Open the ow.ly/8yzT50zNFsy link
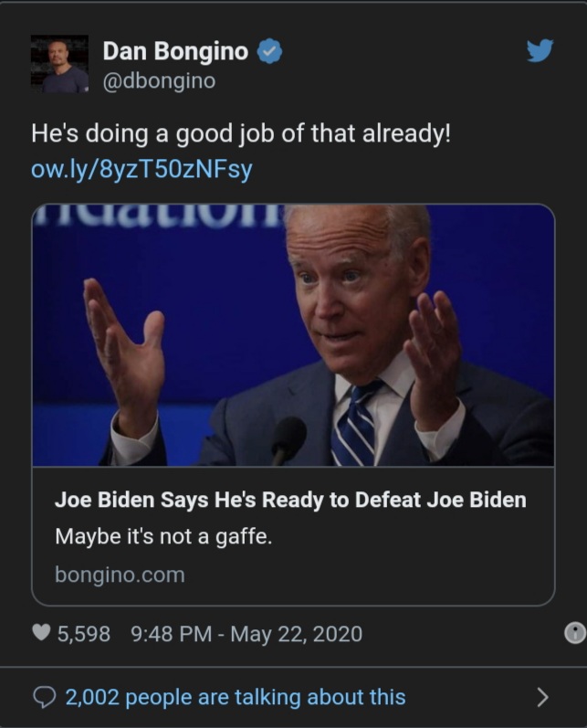Screen dimensions: 587x728 (142, 169)
